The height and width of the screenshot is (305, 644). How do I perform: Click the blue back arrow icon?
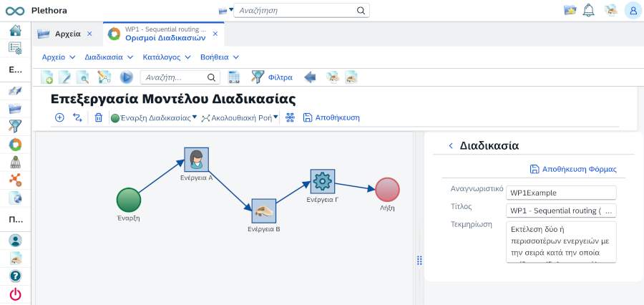tap(310, 77)
